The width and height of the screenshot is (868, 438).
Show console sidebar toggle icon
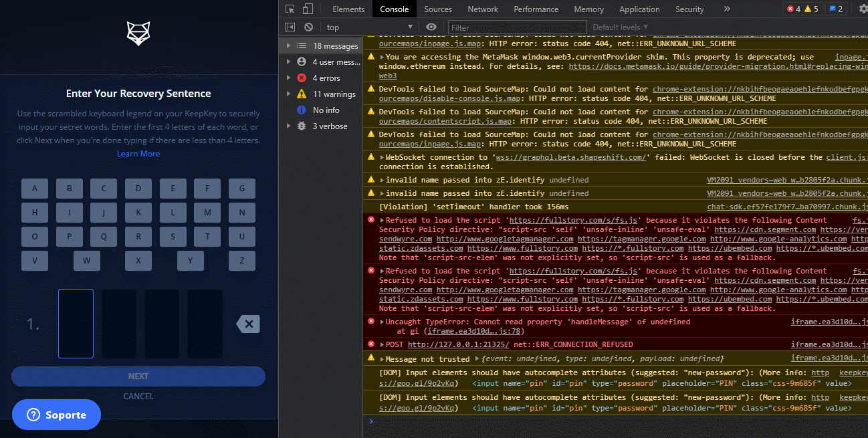(x=290, y=27)
